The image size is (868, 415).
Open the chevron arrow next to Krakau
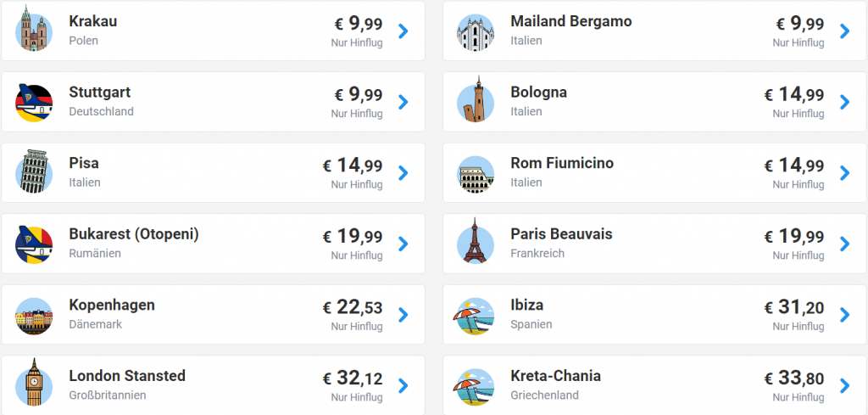coord(403,31)
